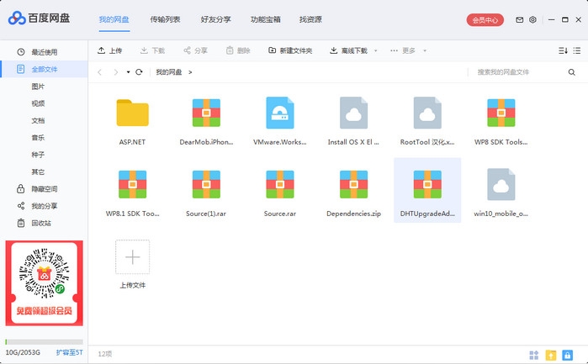Open the mail messages icon
This screenshot has height=364, width=588.
click(519, 19)
